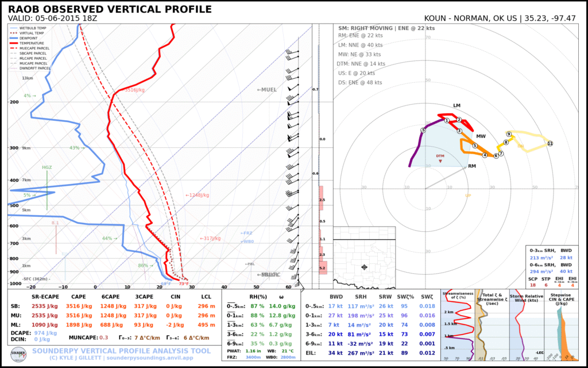Click the DTM triangle marker on hodograph
The height and width of the screenshot is (368, 588).
[440, 162]
